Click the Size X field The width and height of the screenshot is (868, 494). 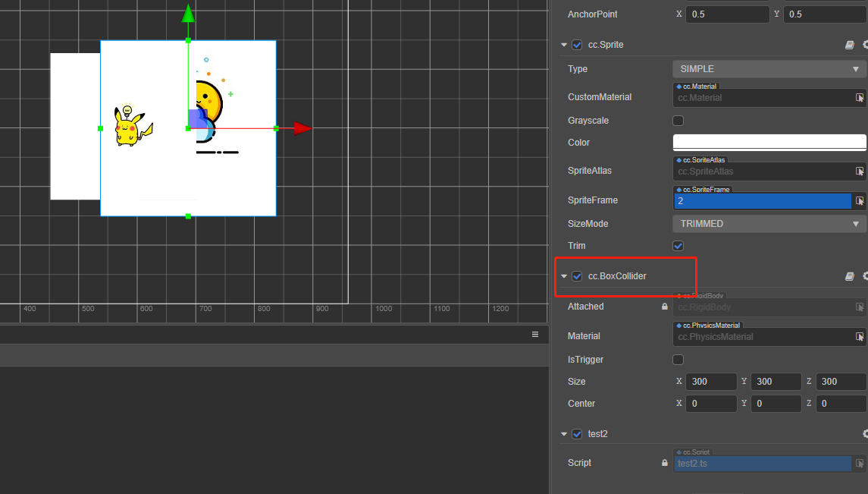click(x=711, y=382)
